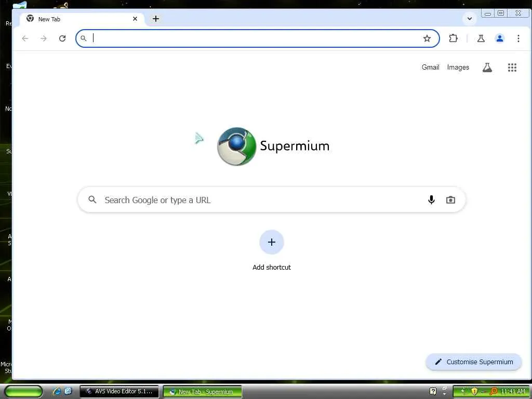
Task: Switch to AVS Video Editor taskbar item
Action: pyautogui.click(x=119, y=391)
